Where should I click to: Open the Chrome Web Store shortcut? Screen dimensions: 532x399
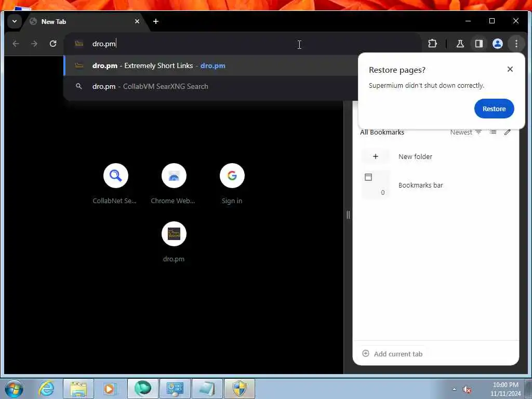tap(174, 183)
